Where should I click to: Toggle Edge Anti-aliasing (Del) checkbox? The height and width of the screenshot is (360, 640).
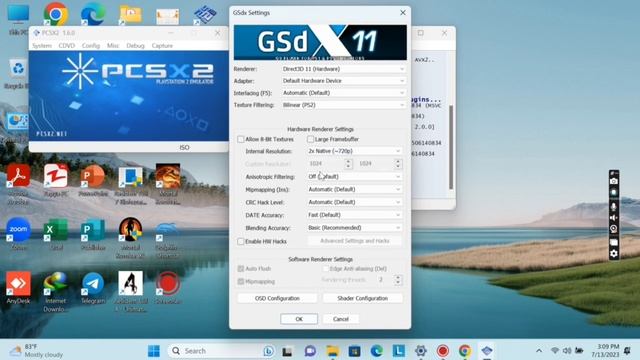[325, 269]
